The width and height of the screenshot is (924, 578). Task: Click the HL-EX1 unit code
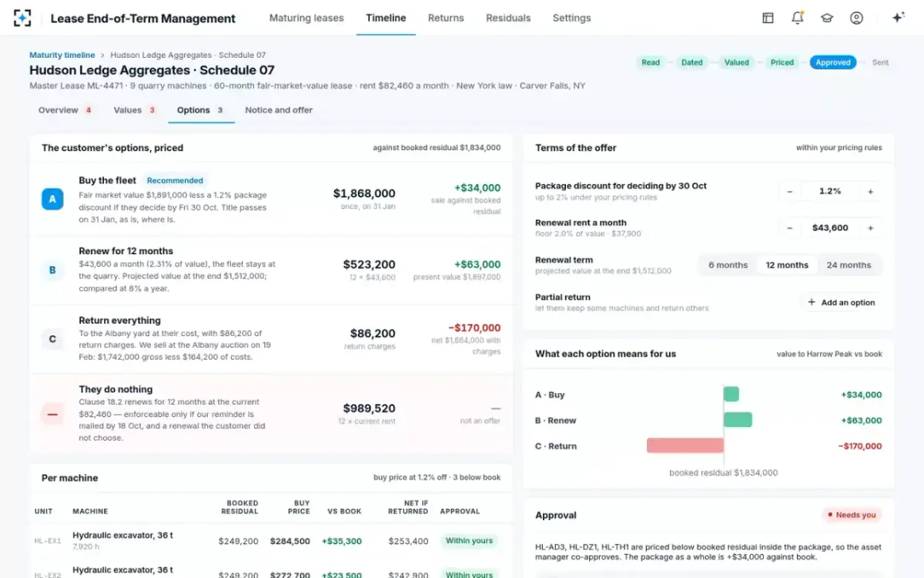[x=48, y=541]
